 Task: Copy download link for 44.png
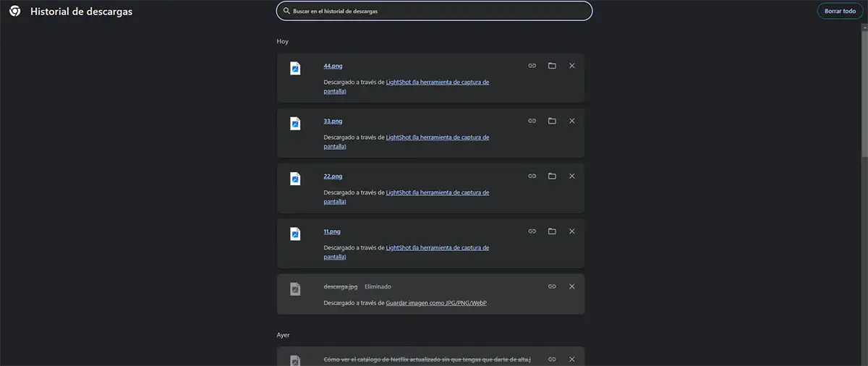tap(532, 66)
